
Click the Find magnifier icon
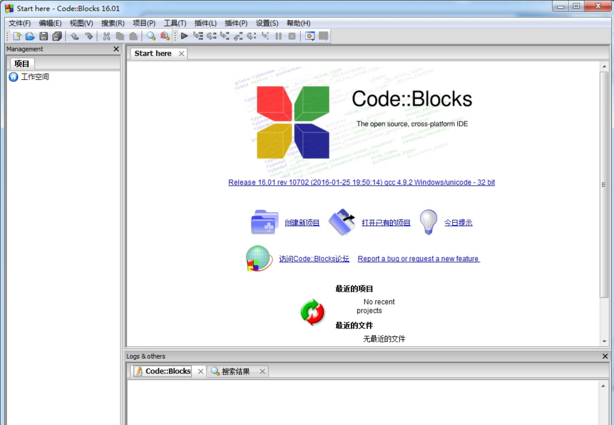click(x=151, y=36)
